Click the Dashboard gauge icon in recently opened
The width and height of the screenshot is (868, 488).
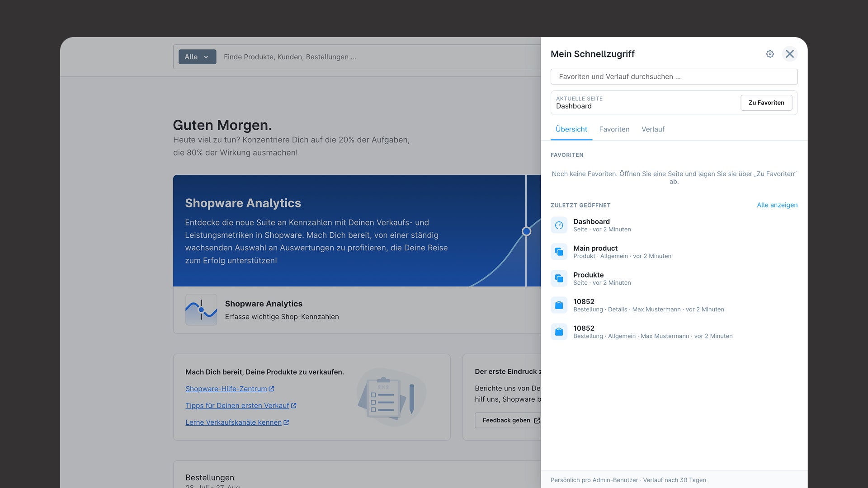[x=559, y=225]
